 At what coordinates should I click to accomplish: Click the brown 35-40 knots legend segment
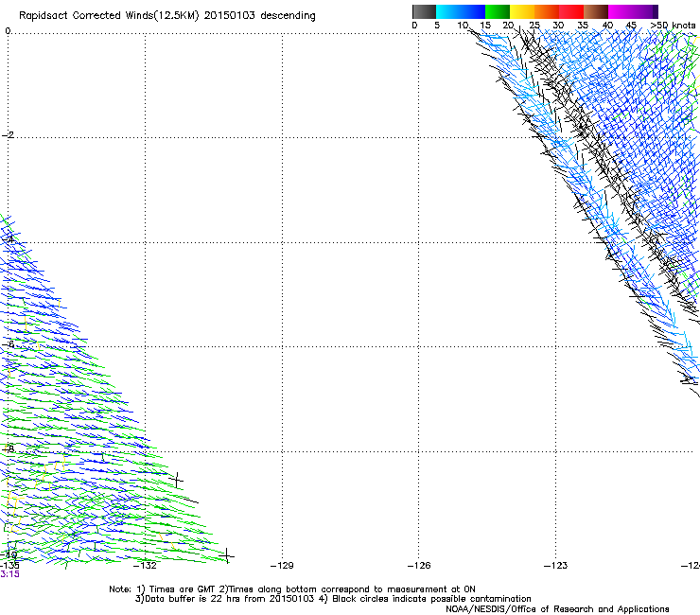click(x=596, y=11)
